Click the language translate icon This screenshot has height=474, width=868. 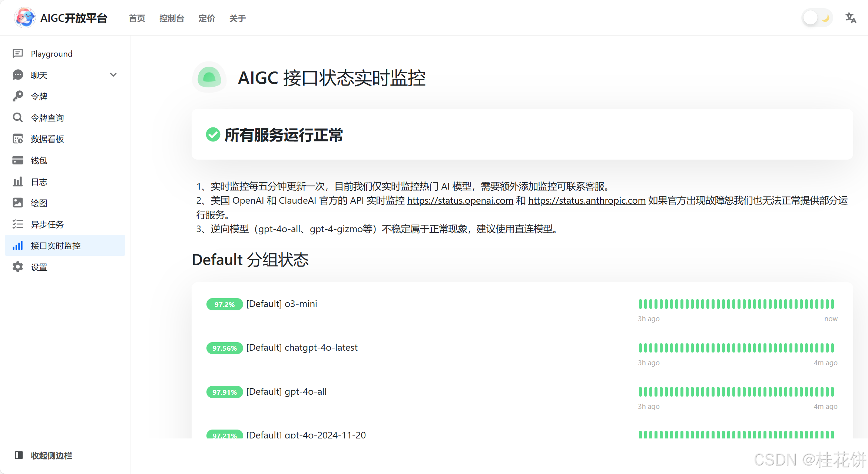tap(851, 18)
